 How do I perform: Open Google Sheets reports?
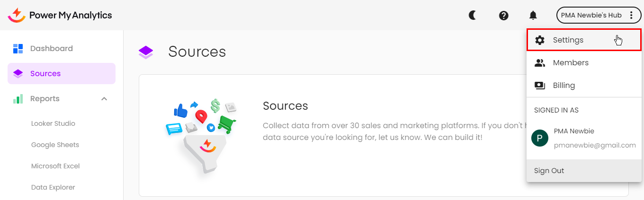coord(55,145)
